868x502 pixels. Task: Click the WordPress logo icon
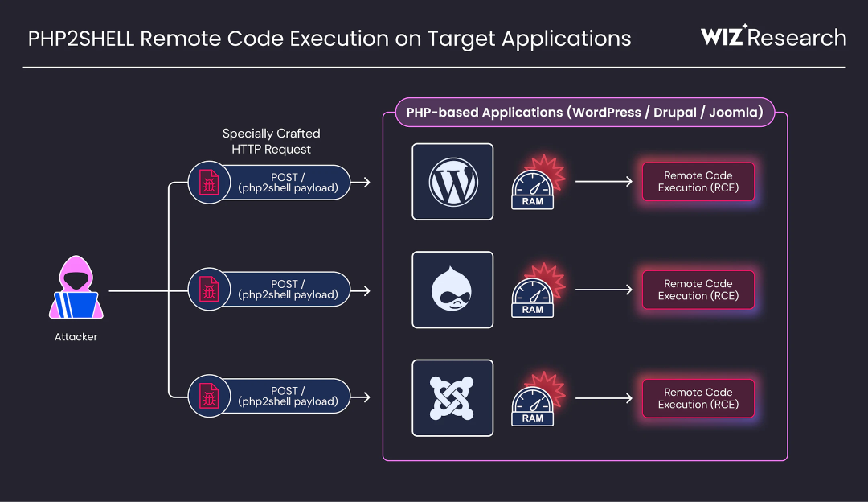452,182
